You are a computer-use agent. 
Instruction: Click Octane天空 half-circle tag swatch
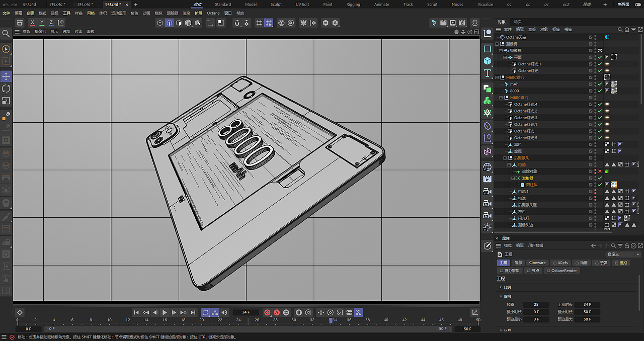click(607, 37)
